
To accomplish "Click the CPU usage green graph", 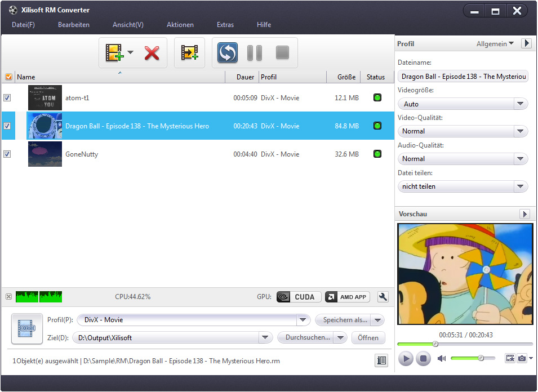I will pos(39,297).
